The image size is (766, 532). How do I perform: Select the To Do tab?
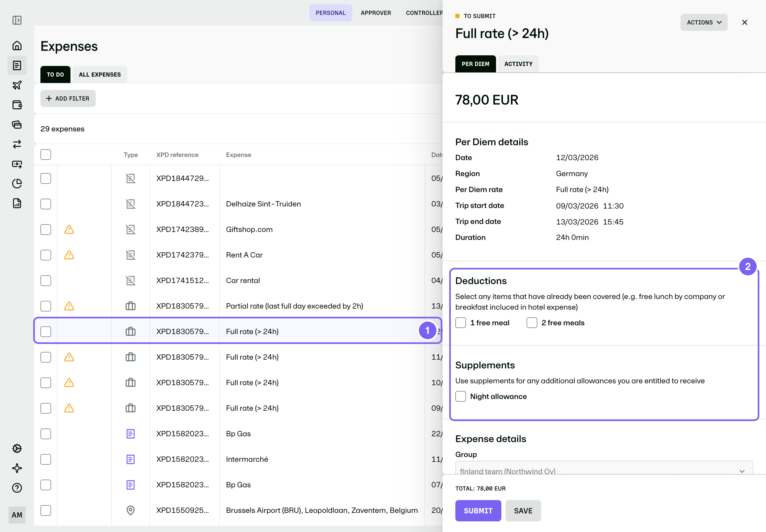coord(55,74)
